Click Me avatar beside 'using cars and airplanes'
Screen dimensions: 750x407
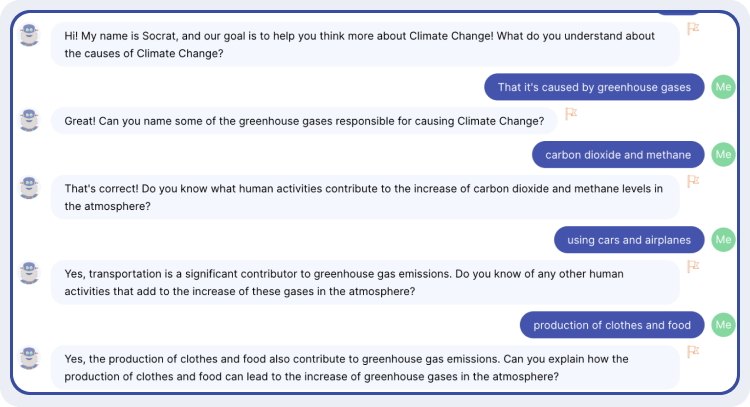[723, 240]
